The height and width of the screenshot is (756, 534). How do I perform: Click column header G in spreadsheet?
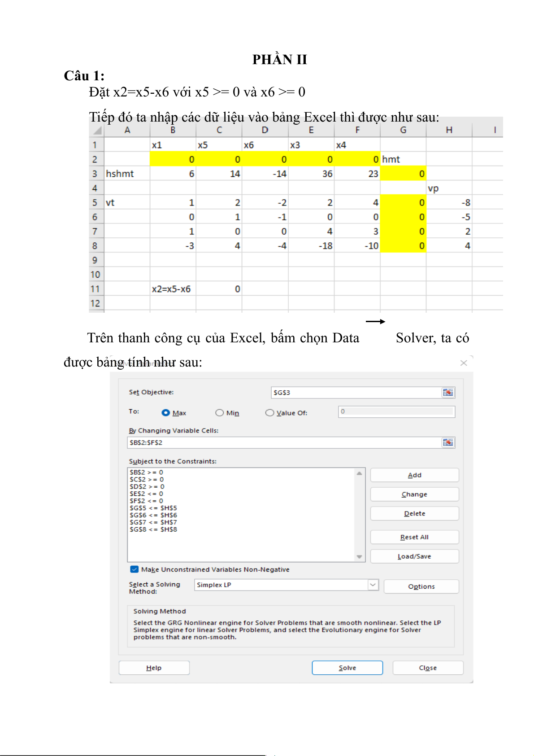tap(403, 130)
